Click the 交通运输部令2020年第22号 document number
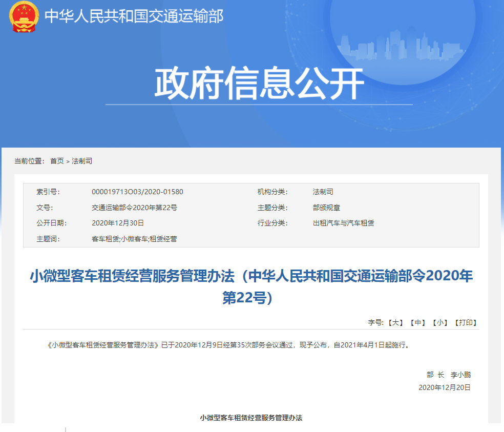Image resolution: width=504 pixels, height=432 pixels. click(x=134, y=208)
